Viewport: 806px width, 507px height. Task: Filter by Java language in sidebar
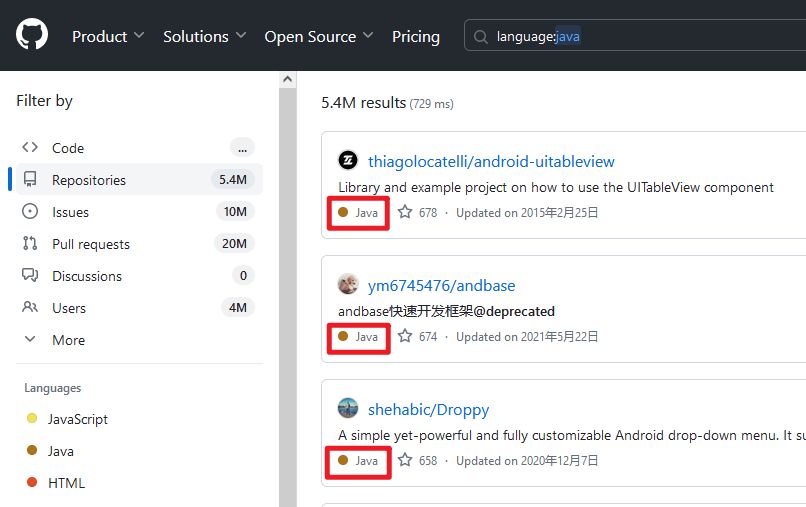(61, 451)
